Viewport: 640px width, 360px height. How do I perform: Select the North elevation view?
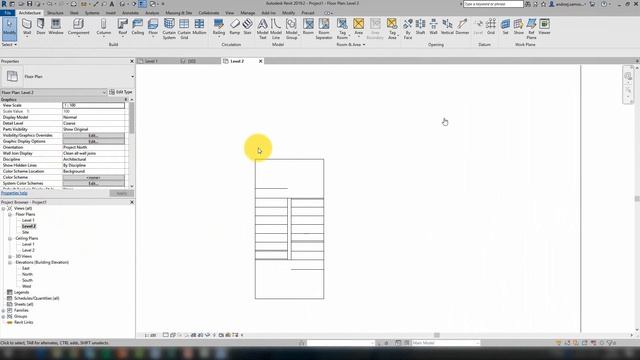(27, 274)
